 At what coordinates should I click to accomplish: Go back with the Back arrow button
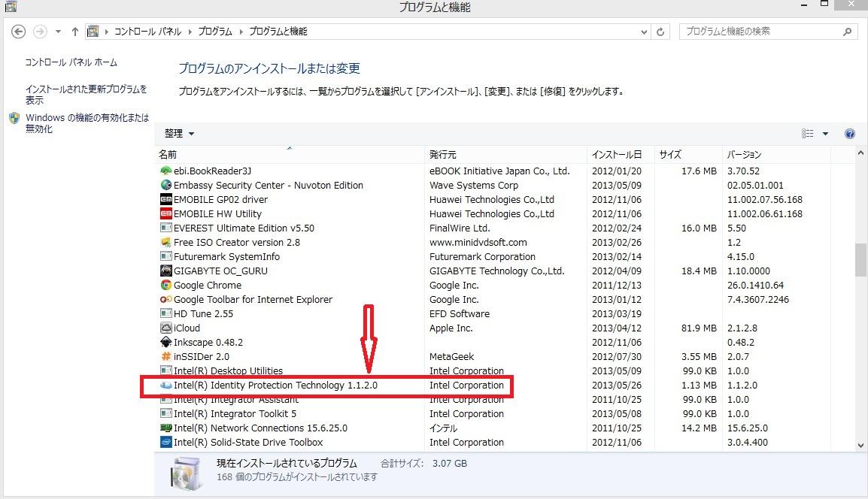point(18,32)
